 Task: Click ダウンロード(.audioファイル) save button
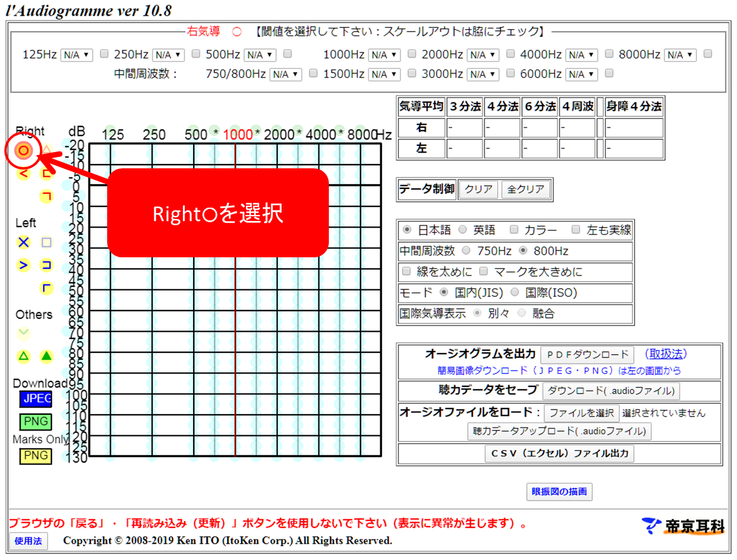click(611, 390)
